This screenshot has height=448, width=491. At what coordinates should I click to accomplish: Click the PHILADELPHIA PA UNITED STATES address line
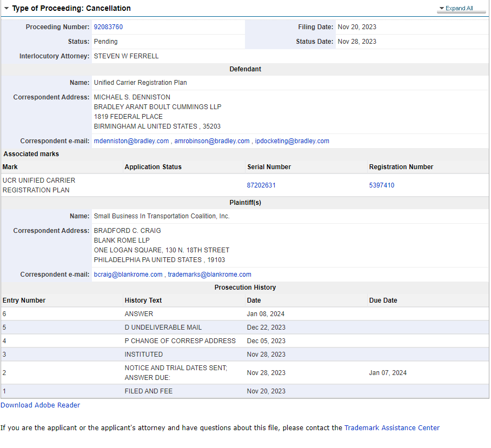click(x=160, y=260)
